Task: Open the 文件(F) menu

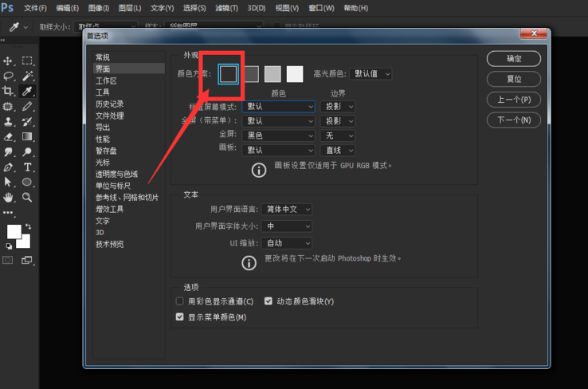Action: [35, 8]
